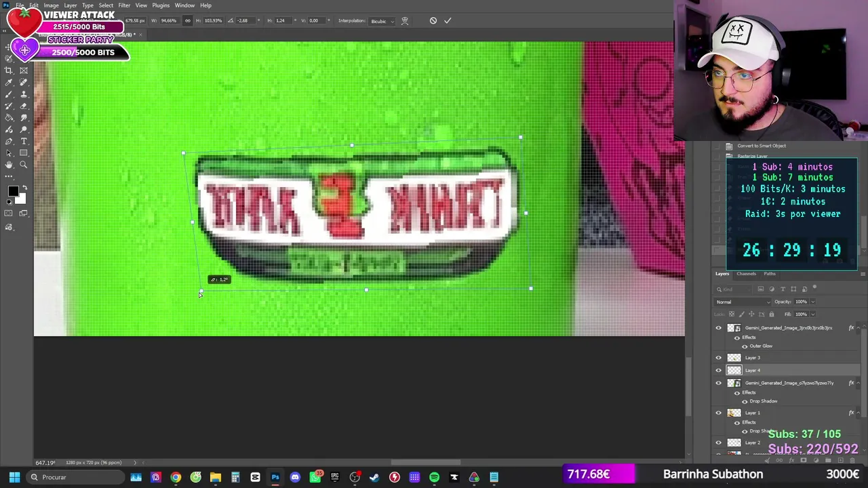The width and height of the screenshot is (868, 488).
Task: Open Spotify from the taskbar
Action: pos(434,477)
